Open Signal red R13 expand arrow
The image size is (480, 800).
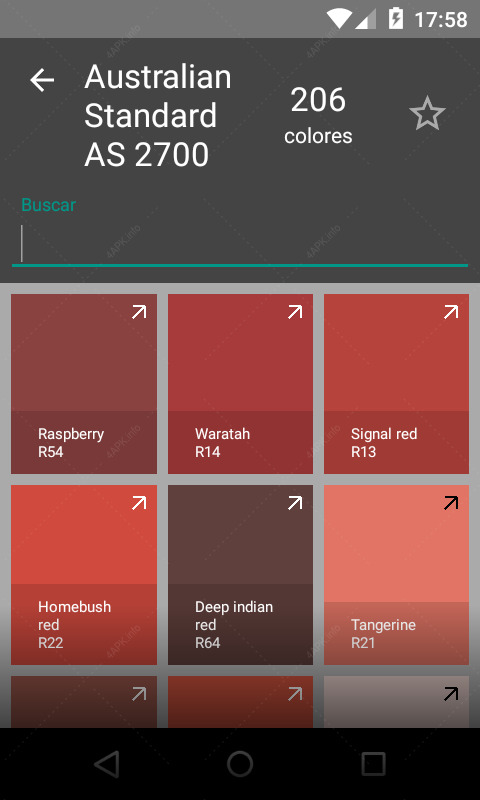(x=451, y=312)
